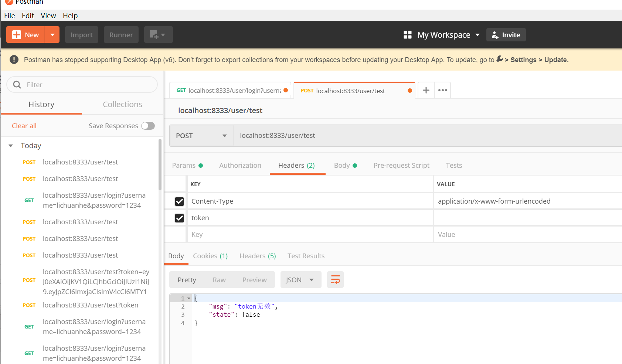Click the new header Value placeholder field
622x364 pixels.
(x=528, y=235)
